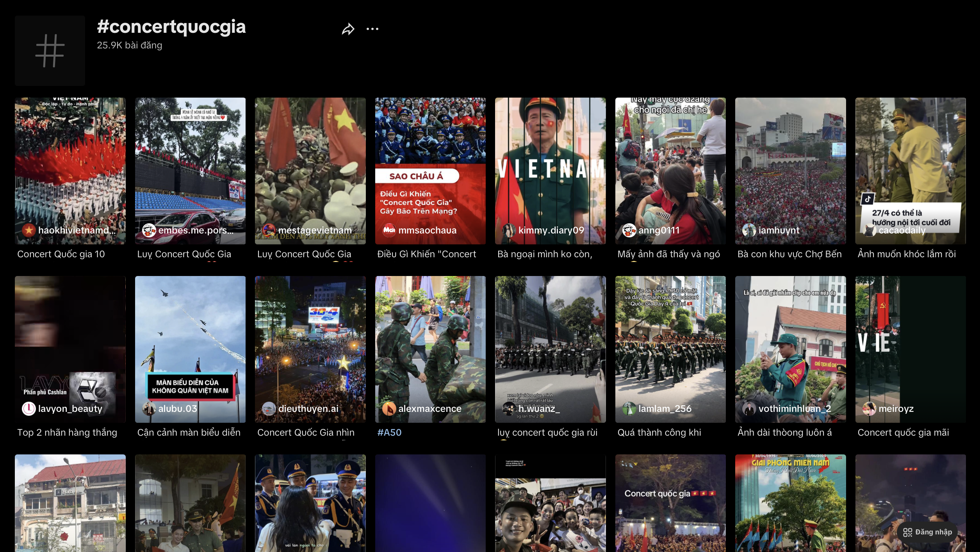The image size is (980, 552).
Task: Click caption 'Concert Quốc gia 10'
Action: click(61, 254)
